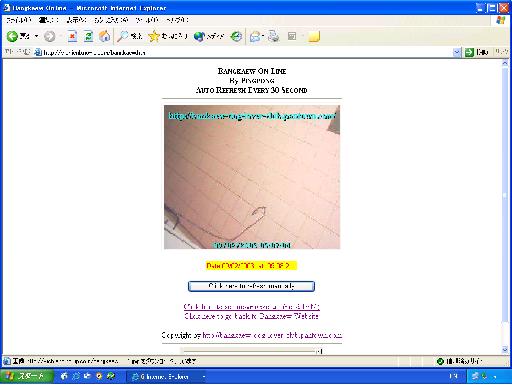Viewport: 512px width, 385px height.
Task: Expand the Back button history dropdown arrow
Action: (36, 36)
